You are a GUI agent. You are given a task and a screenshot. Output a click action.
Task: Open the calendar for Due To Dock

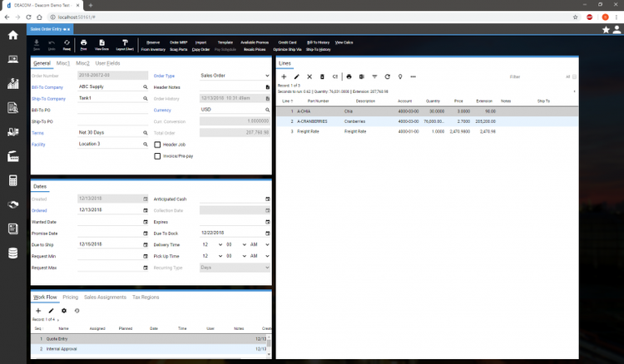tap(267, 234)
